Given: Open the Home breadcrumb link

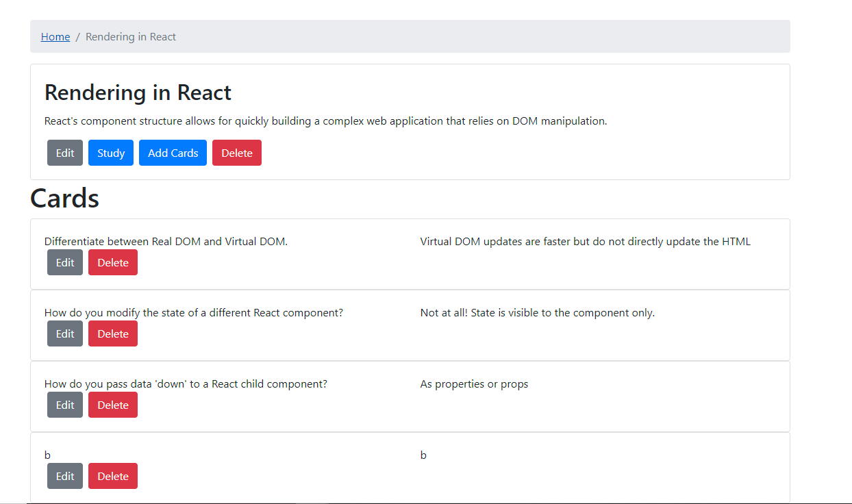Looking at the screenshot, I should (55, 36).
